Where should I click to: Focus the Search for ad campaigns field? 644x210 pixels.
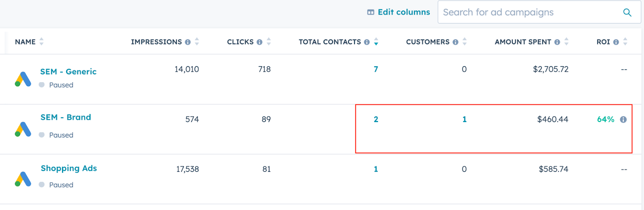pyautogui.click(x=527, y=12)
